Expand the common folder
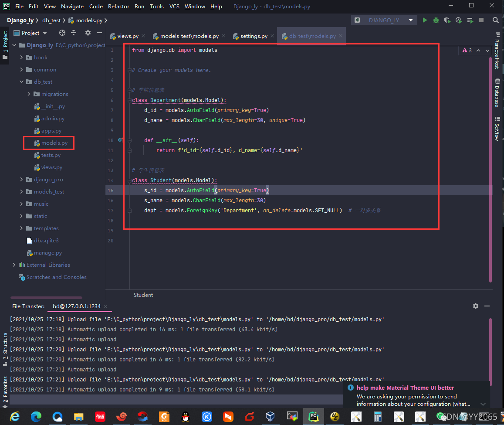Screen dimensions: 504x425 [21, 69]
